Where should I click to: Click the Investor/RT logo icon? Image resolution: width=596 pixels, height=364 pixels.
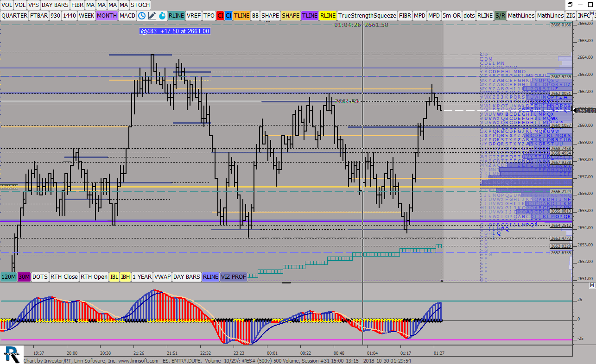(x=11, y=354)
